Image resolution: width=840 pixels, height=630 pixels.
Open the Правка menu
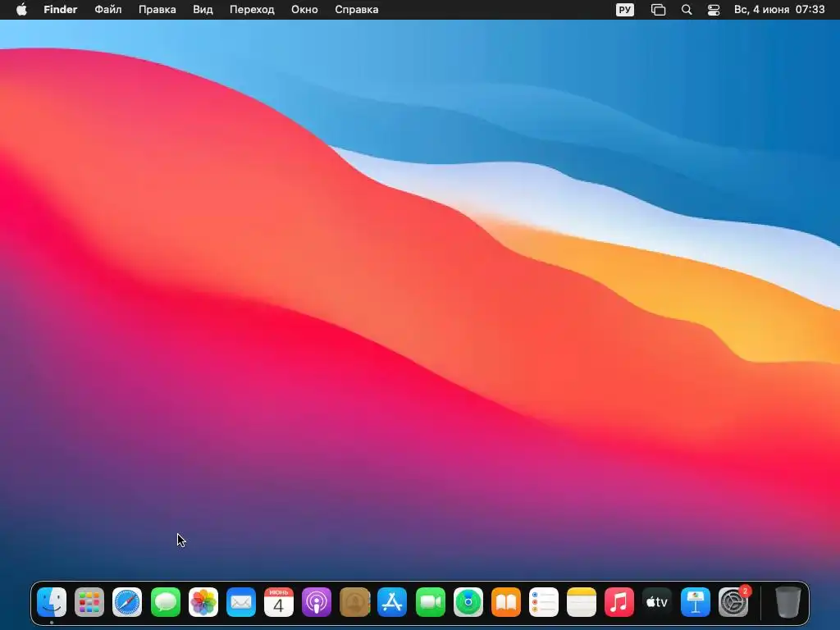157,10
